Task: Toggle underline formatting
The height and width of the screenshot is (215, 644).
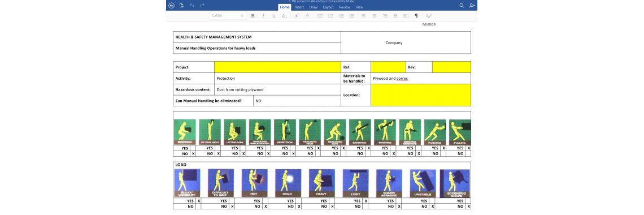Action: (273, 16)
